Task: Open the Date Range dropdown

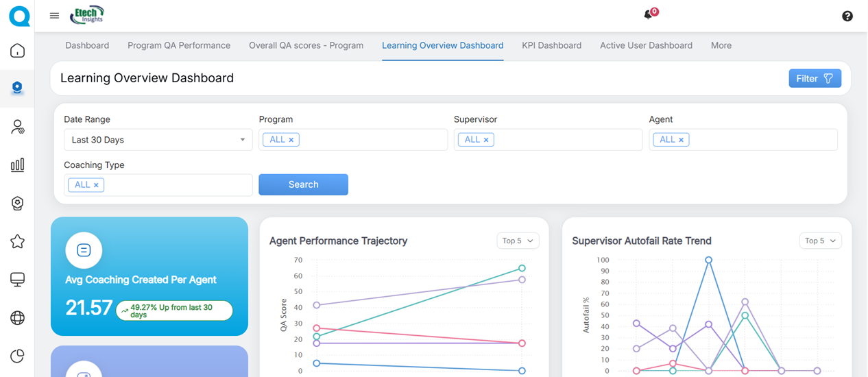Action: (x=158, y=140)
